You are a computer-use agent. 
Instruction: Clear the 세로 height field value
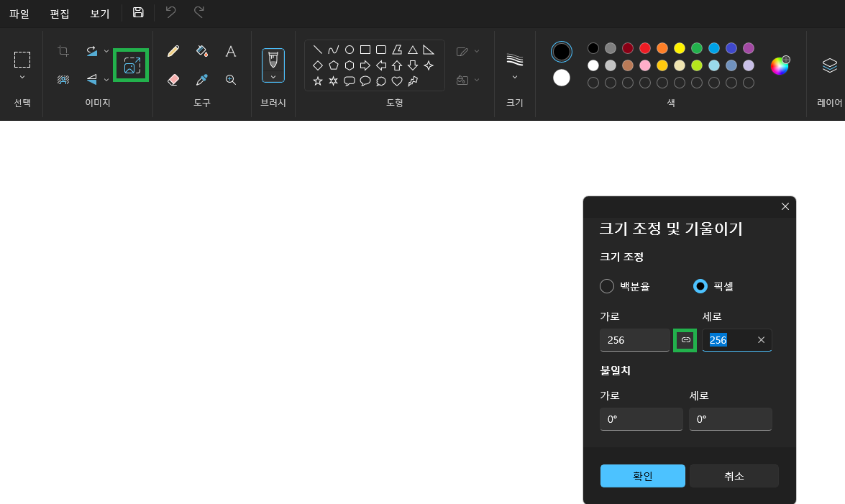(761, 340)
